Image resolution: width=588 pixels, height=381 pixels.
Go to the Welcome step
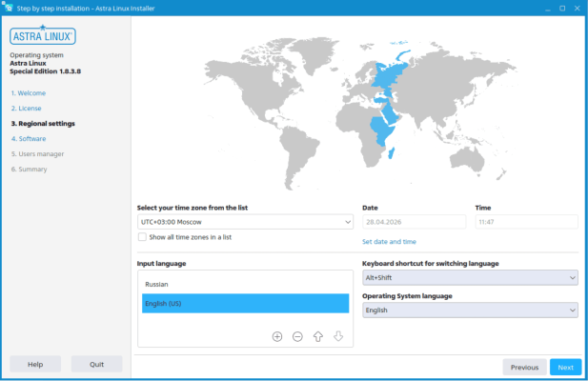click(29, 93)
